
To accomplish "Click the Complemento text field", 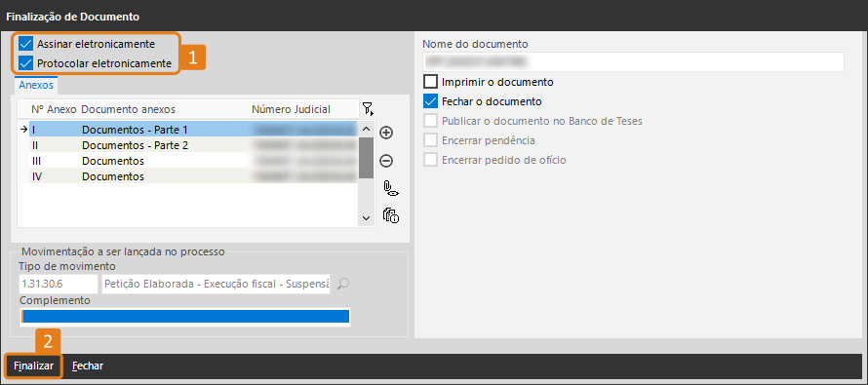I will point(185,317).
